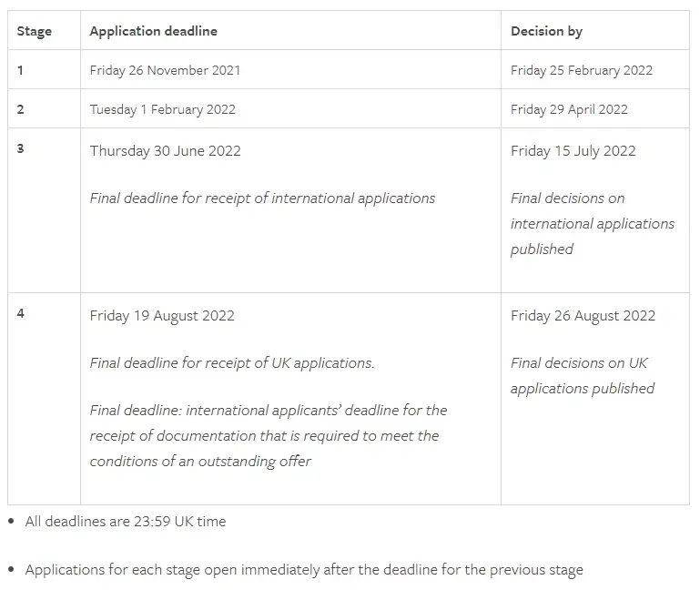Select the Friday 15 July 2022 decision date
The width and height of the screenshot is (700, 590).
coord(573,150)
